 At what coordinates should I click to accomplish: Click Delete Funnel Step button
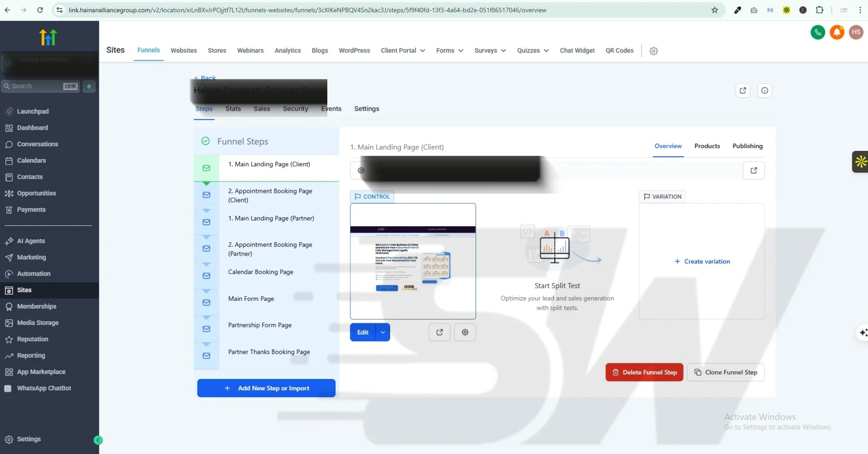[644, 372]
